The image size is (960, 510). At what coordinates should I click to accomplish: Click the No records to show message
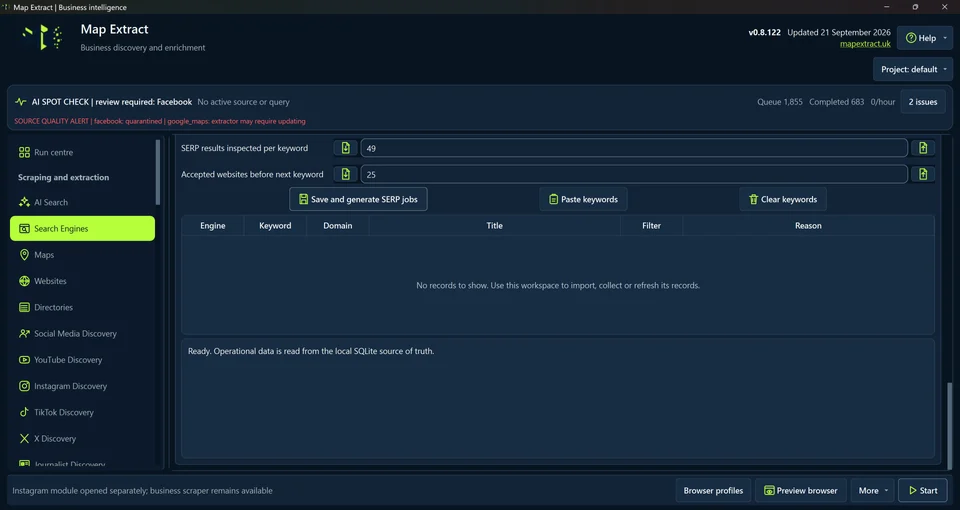[x=558, y=285]
